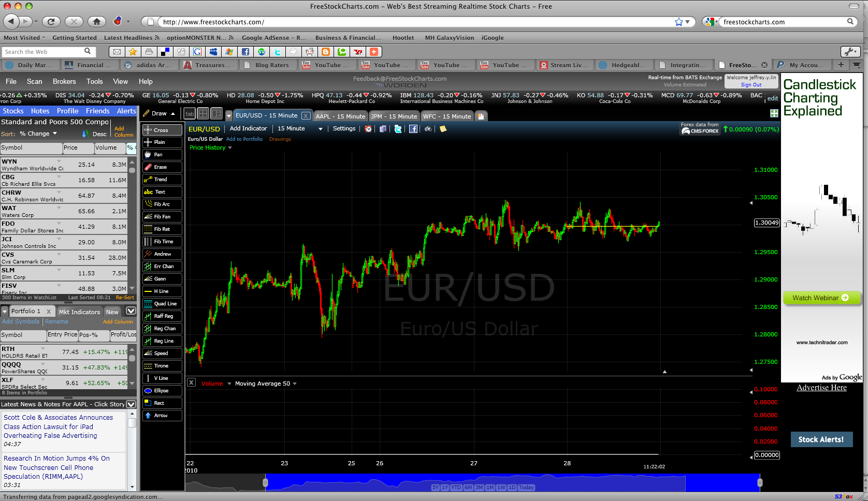
Task: Choose the V Line tool
Action: click(162, 378)
